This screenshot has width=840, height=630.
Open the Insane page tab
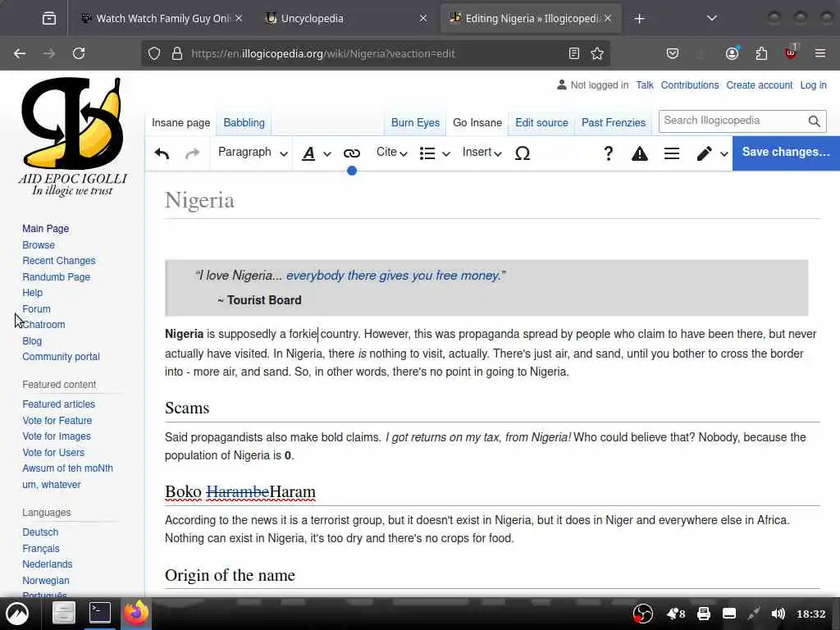[x=180, y=123]
